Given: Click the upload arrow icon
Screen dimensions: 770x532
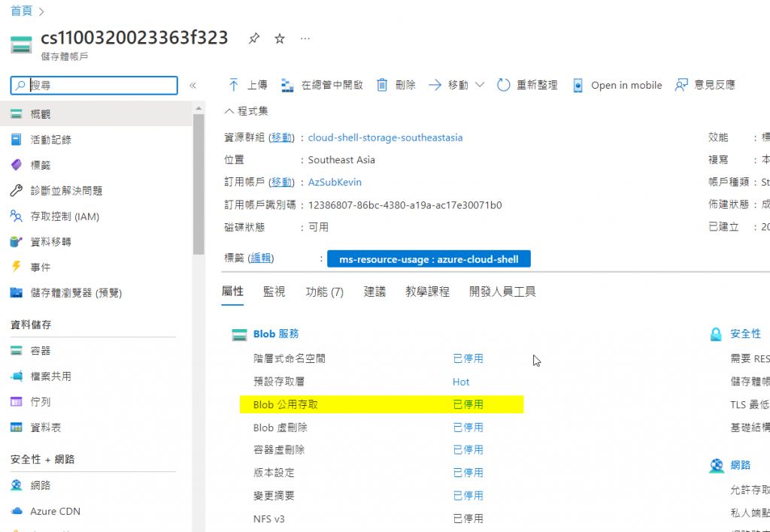Looking at the screenshot, I should click(x=234, y=85).
